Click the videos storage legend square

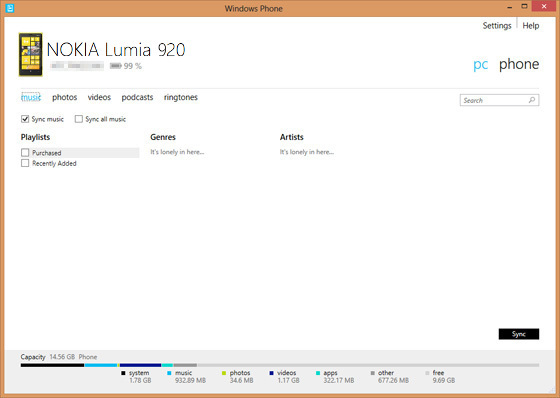coord(271,373)
